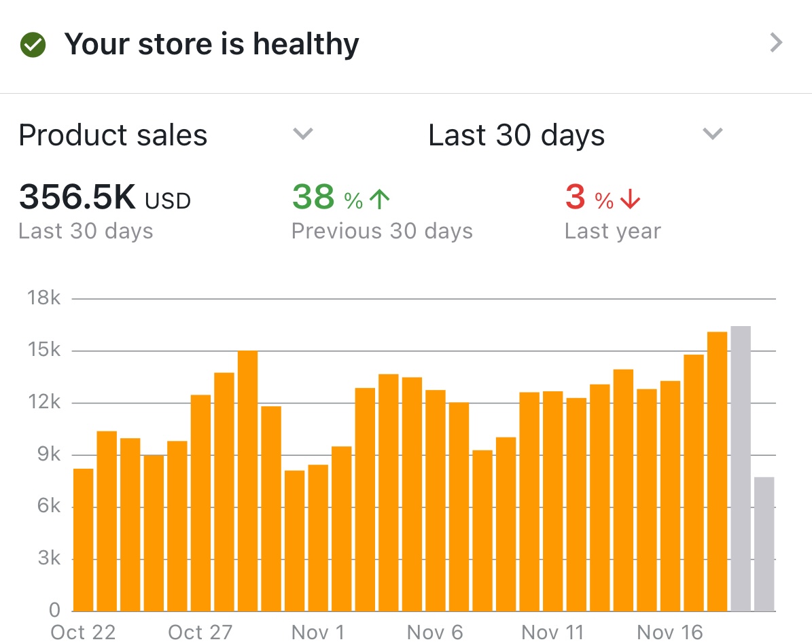Open store health details via right chevron
This screenshot has height=644, width=812.
click(776, 43)
